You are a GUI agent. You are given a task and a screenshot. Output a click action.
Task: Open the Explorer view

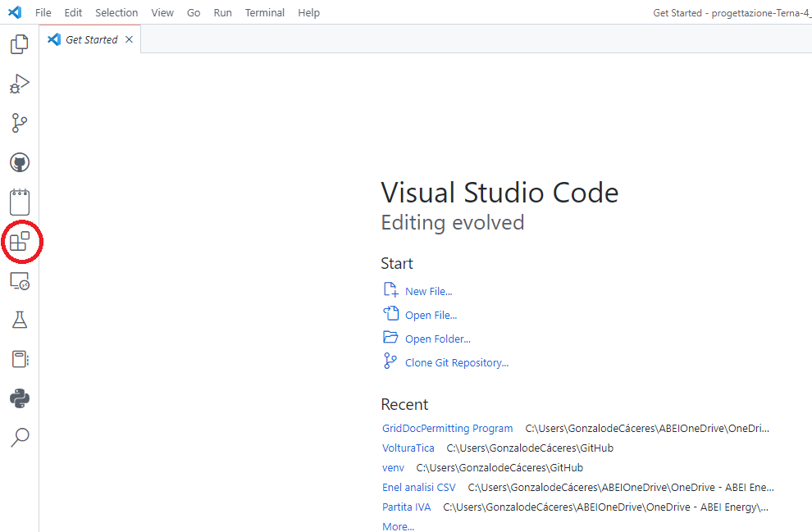[19, 44]
